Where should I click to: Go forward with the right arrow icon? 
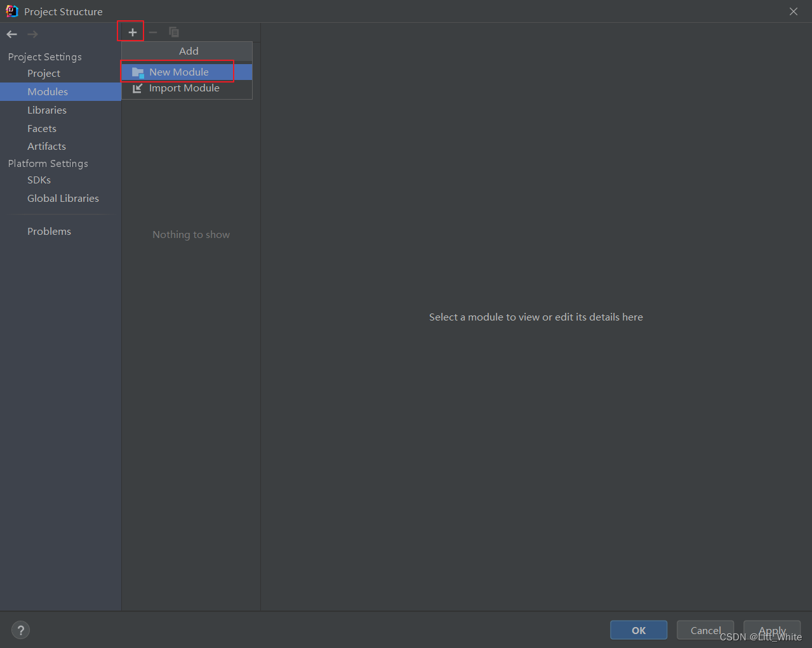pos(33,34)
